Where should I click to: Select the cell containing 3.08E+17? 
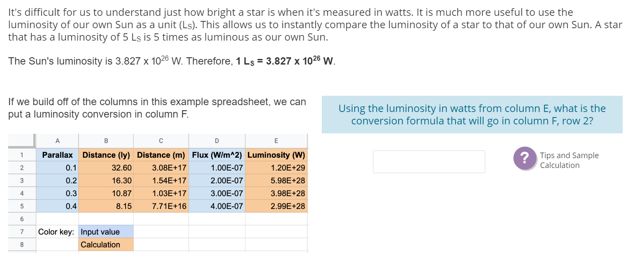point(161,168)
